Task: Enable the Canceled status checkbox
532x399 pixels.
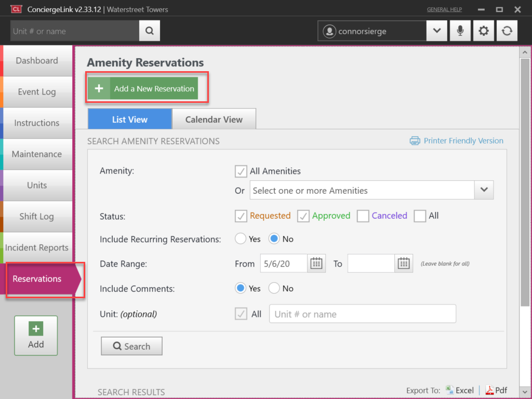Action: [363, 216]
